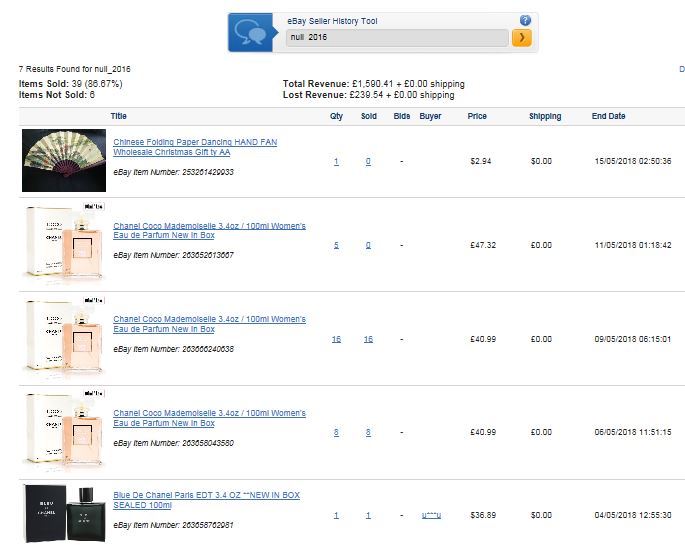Click the hand fan product thumbnail
Viewport: 685px width, 545px height.
coord(64,160)
